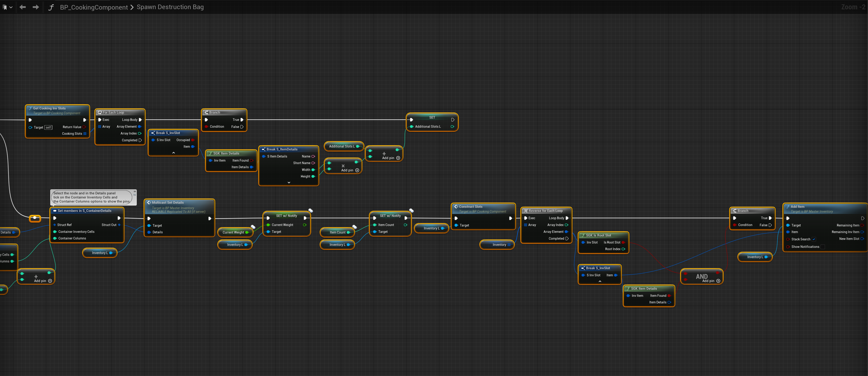Click the BP_CookingComponent breadcrumb
This screenshot has height=376, width=868.
(x=94, y=7)
